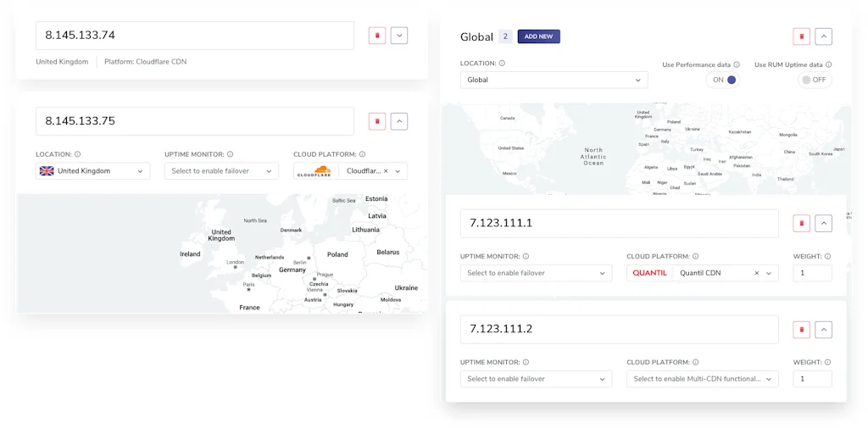Click info icon next to WEIGHT for 7.123.111.1

[827, 256]
